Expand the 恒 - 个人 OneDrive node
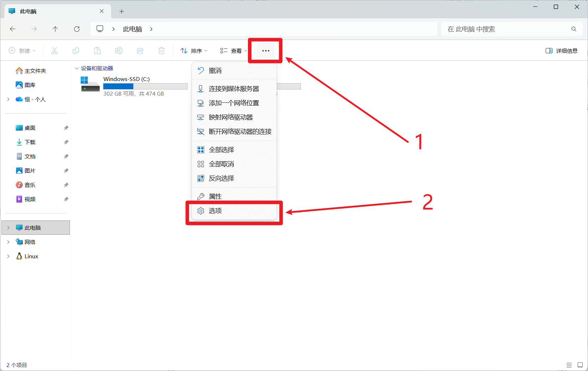Image resolution: width=588 pixels, height=371 pixels. pyautogui.click(x=8, y=99)
